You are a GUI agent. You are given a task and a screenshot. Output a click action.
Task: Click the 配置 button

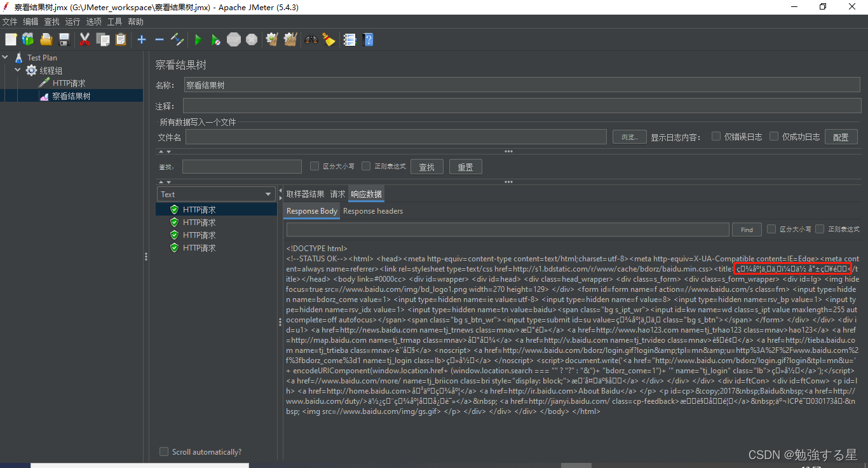[841, 137]
